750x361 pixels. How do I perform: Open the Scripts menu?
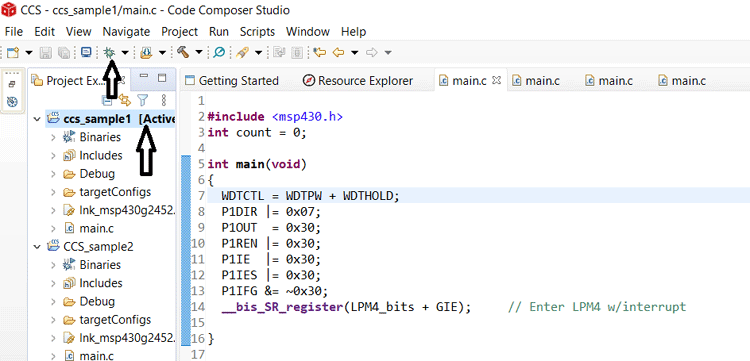tap(257, 32)
